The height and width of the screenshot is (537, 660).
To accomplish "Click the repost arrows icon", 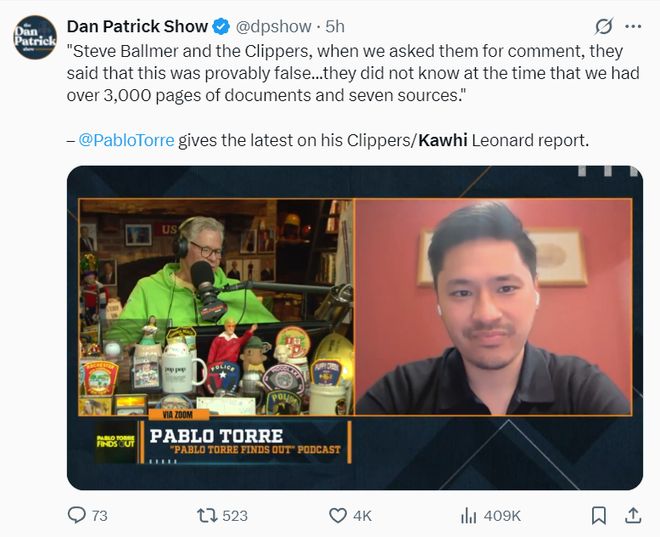I will [x=207, y=515].
